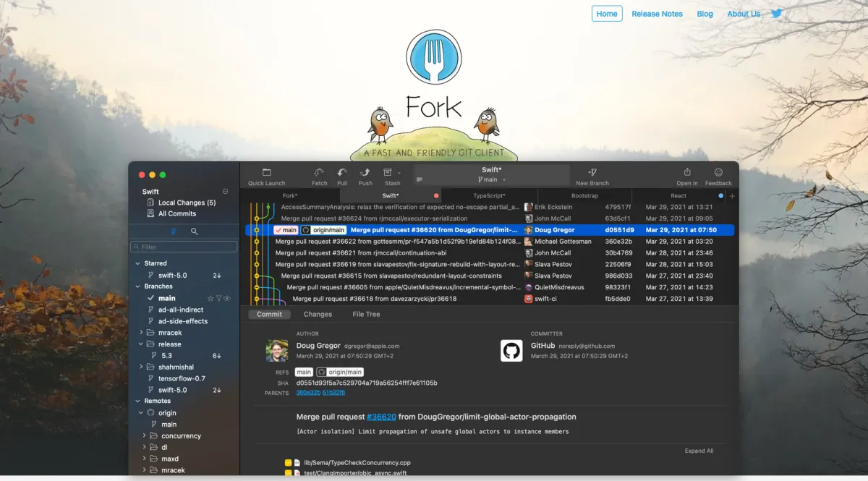
Task: Open the main branch dropdown below the Swift* title
Action: pos(492,179)
